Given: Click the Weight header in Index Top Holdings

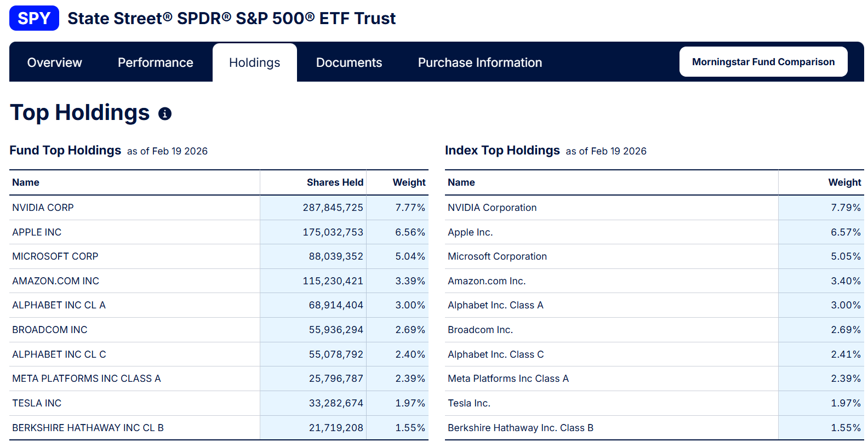Looking at the screenshot, I should (x=844, y=182).
